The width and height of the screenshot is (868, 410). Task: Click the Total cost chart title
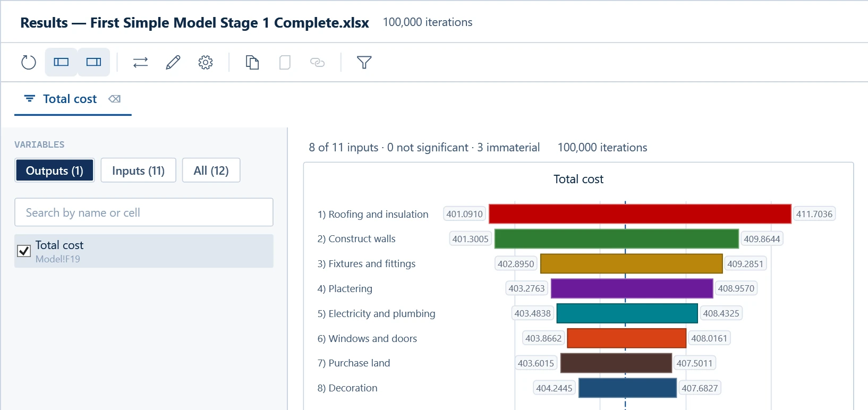578,180
